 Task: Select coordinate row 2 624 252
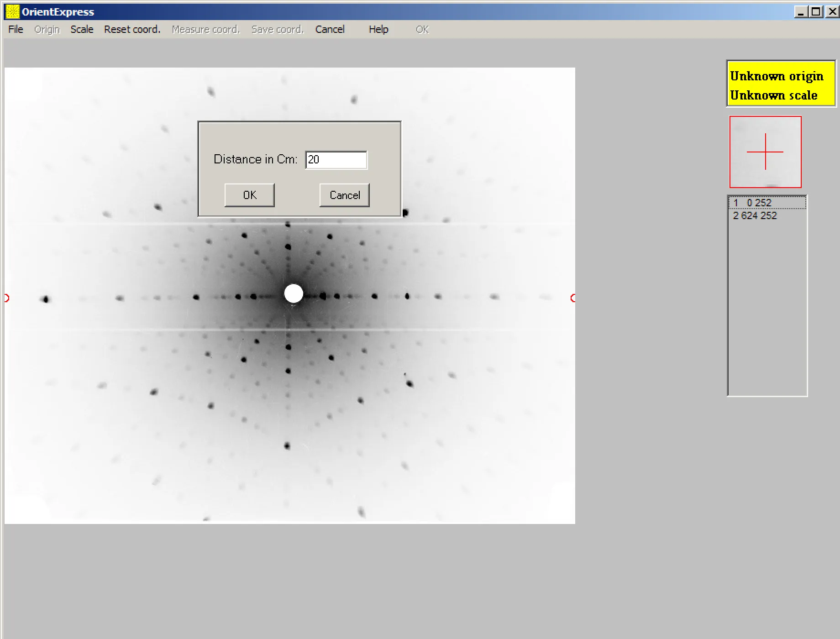[x=767, y=215]
